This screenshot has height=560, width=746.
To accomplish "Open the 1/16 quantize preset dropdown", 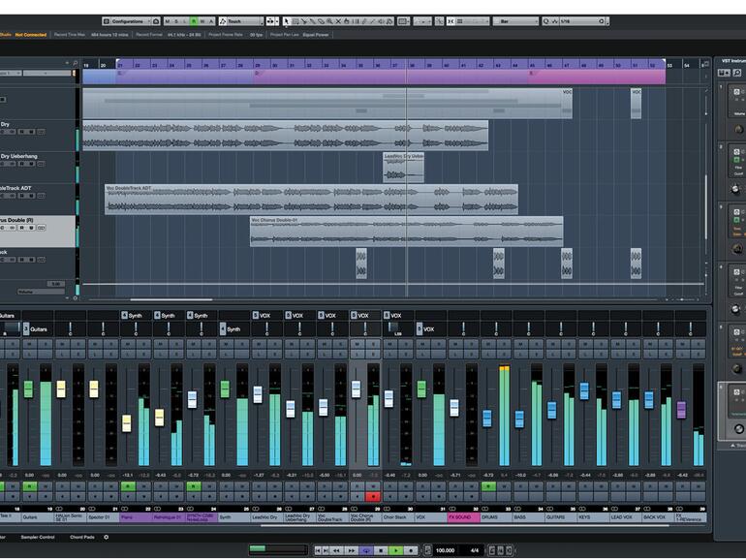I will tap(578, 21).
